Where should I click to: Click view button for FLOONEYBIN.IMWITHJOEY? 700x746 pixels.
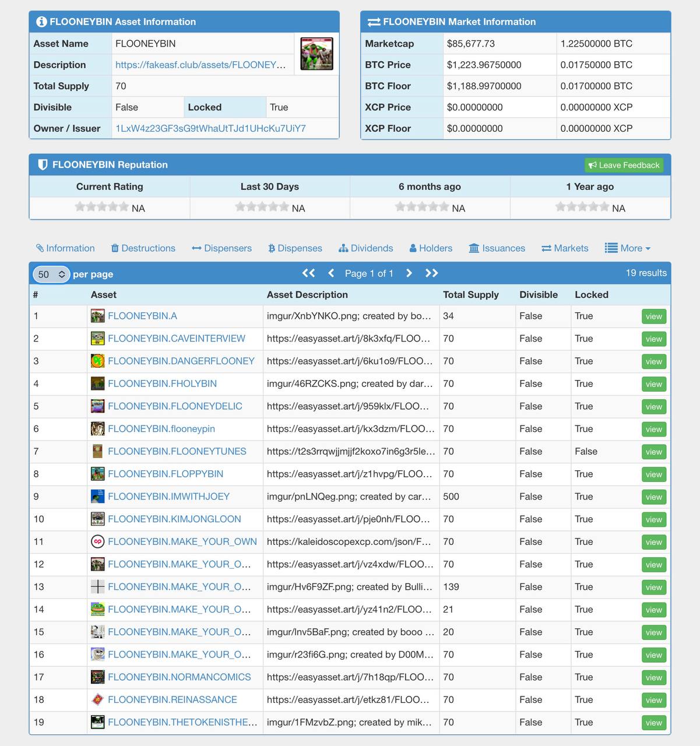tap(653, 497)
